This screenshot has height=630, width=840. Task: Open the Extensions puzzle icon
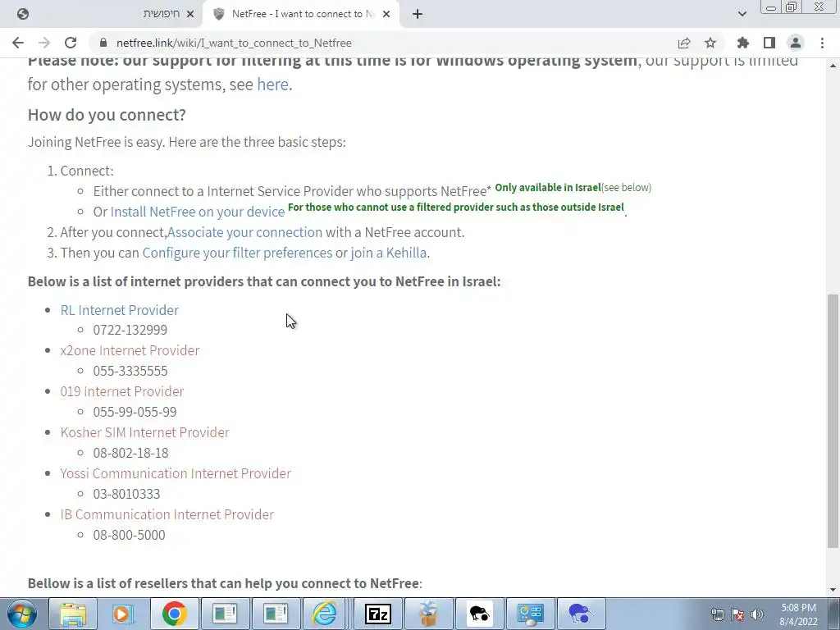(743, 43)
